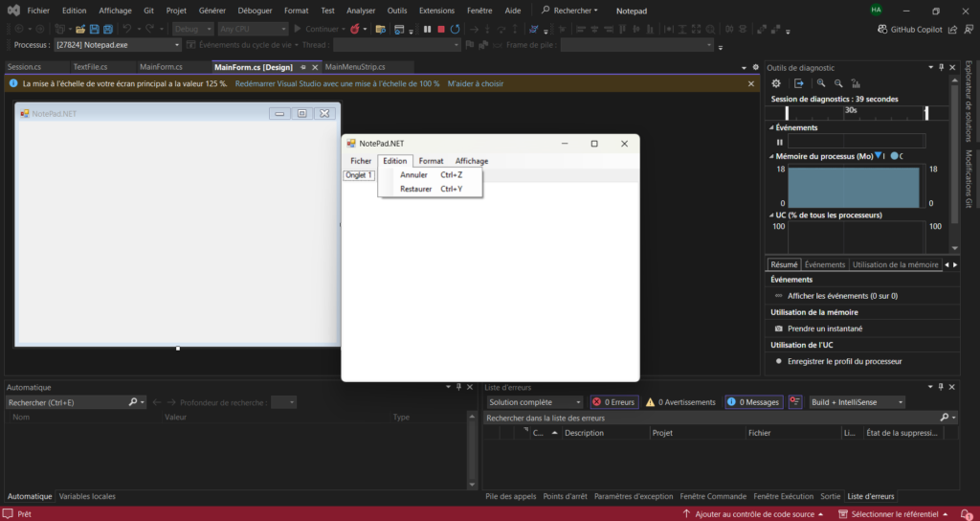This screenshot has height=521, width=980.
Task: Click the Stop debugging red square icon
Action: [441, 29]
